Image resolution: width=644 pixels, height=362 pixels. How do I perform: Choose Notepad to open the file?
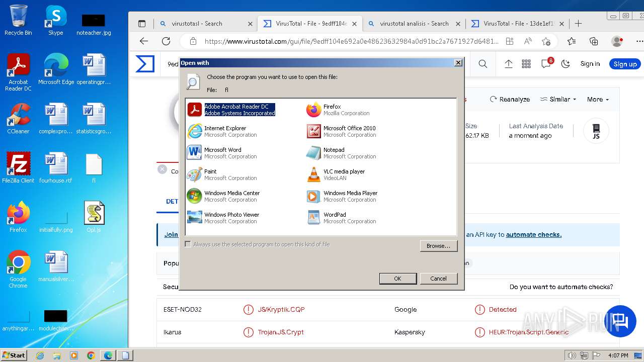(x=341, y=153)
